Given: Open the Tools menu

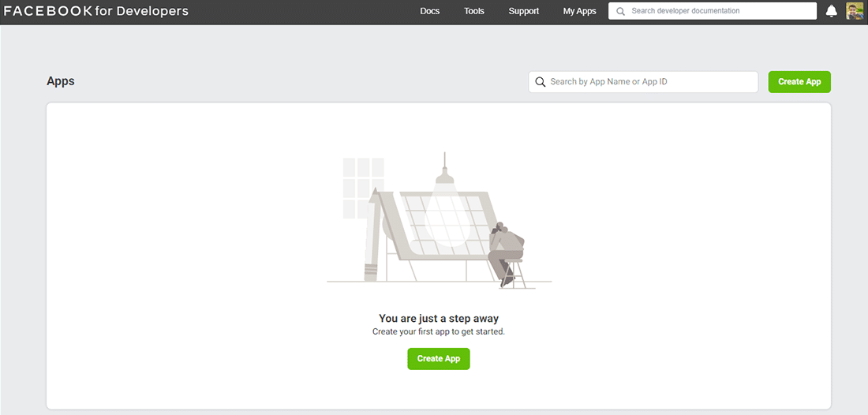Looking at the screenshot, I should [474, 11].
